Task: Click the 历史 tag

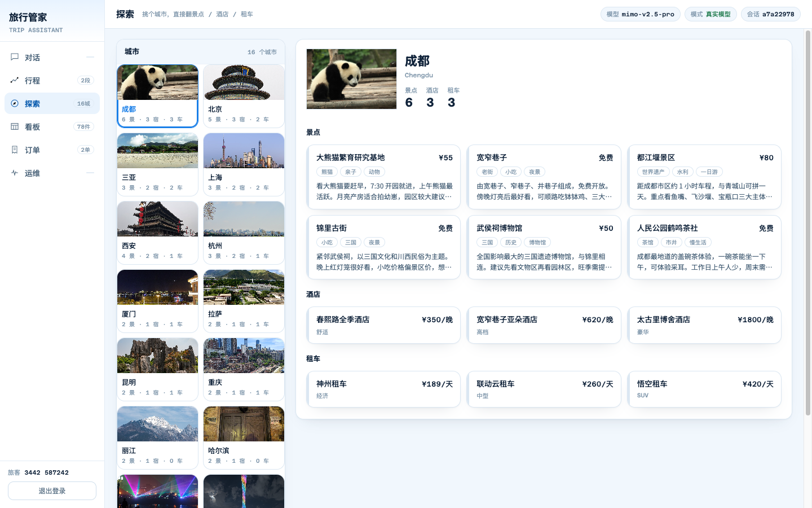Action: pyautogui.click(x=511, y=242)
